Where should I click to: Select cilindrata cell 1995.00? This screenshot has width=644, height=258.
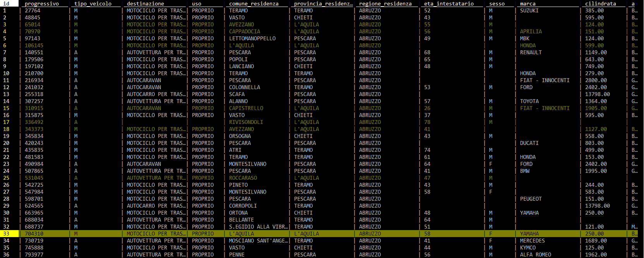(596, 171)
